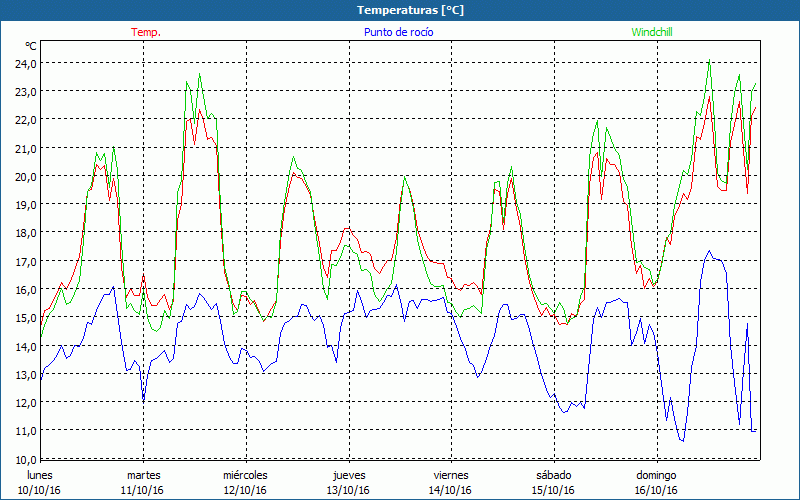Viewport: 800px width, 500px height.
Task: Select the 10/10/16 date label
Action: (40, 490)
